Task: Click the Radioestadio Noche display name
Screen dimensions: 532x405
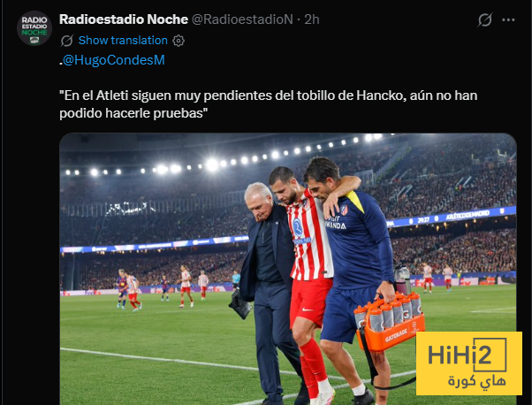Action: 124,19
